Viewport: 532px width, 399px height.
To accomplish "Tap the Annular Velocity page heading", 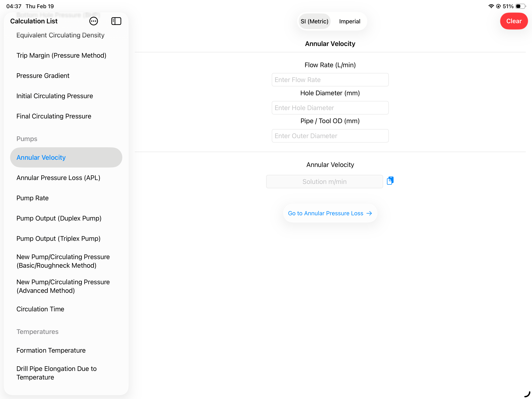I will pos(330,44).
